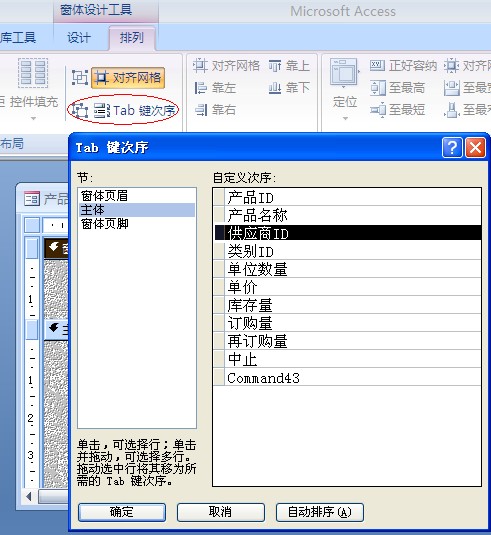Open the 控件填充 dropdown arrow
The width and height of the screenshot is (491, 535).
tap(33, 119)
